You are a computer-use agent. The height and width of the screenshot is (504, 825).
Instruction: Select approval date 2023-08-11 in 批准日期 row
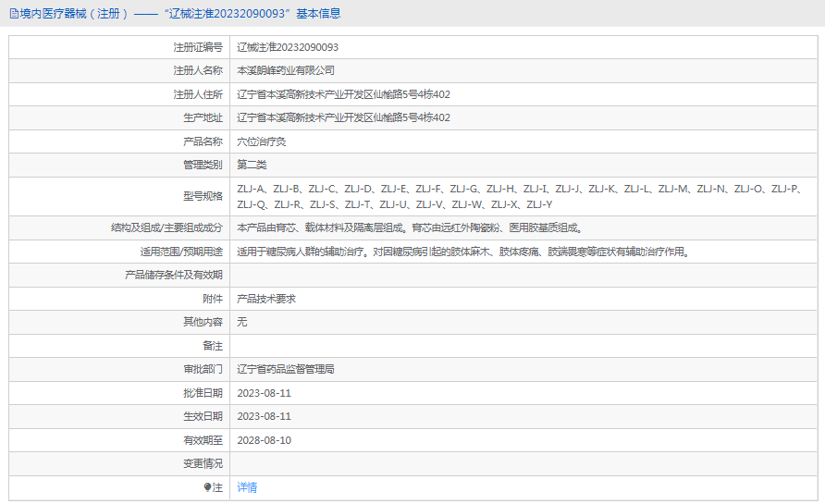[x=265, y=394]
